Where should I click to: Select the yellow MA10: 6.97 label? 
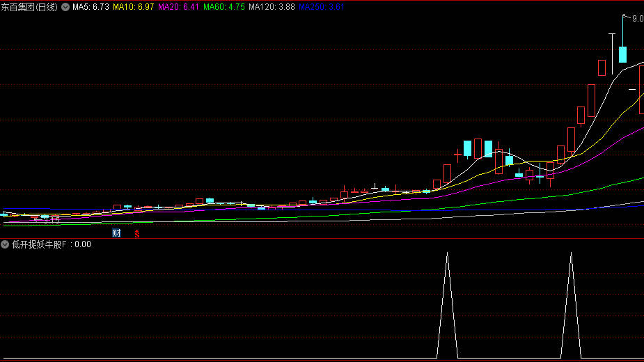(x=134, y=6)
